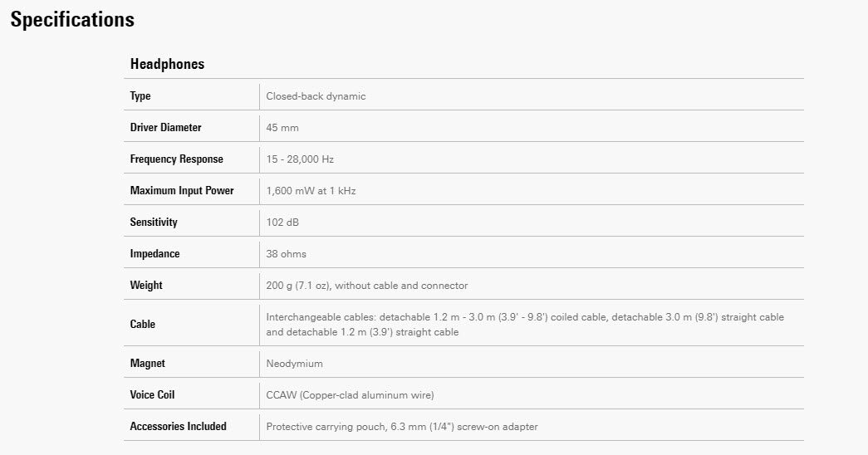The height and width of the screenshot is (455, 868).
Task: Click the Impedance row label
Action: click(154, 254)
